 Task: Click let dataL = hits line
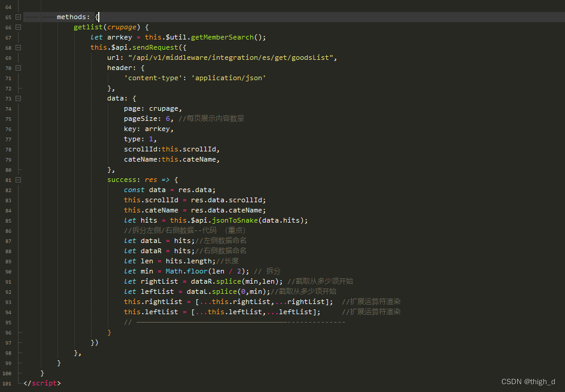[159, 241]
